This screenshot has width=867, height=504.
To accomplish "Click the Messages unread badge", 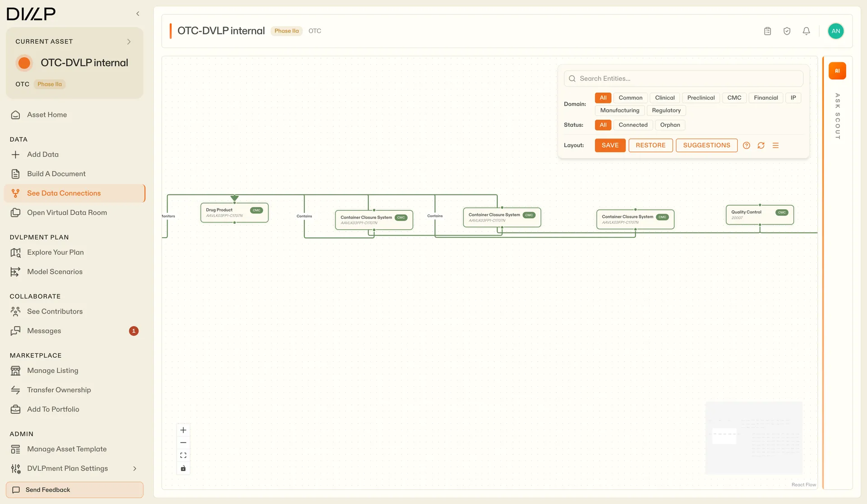I will click(x=134, y=331).
